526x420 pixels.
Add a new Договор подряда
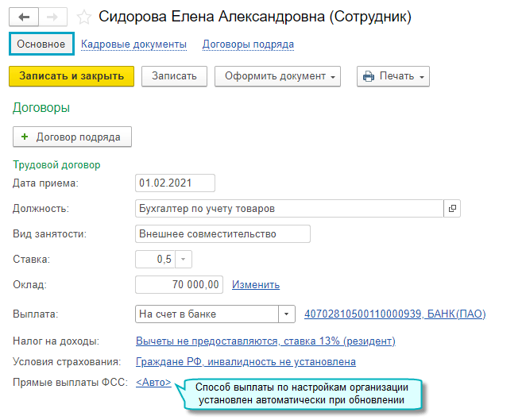72,137
